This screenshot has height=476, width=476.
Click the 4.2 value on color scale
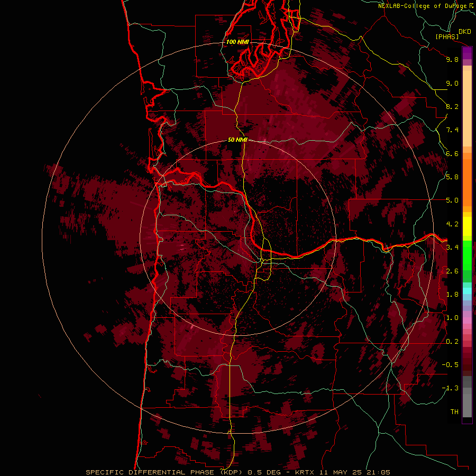tap(452, 224)
